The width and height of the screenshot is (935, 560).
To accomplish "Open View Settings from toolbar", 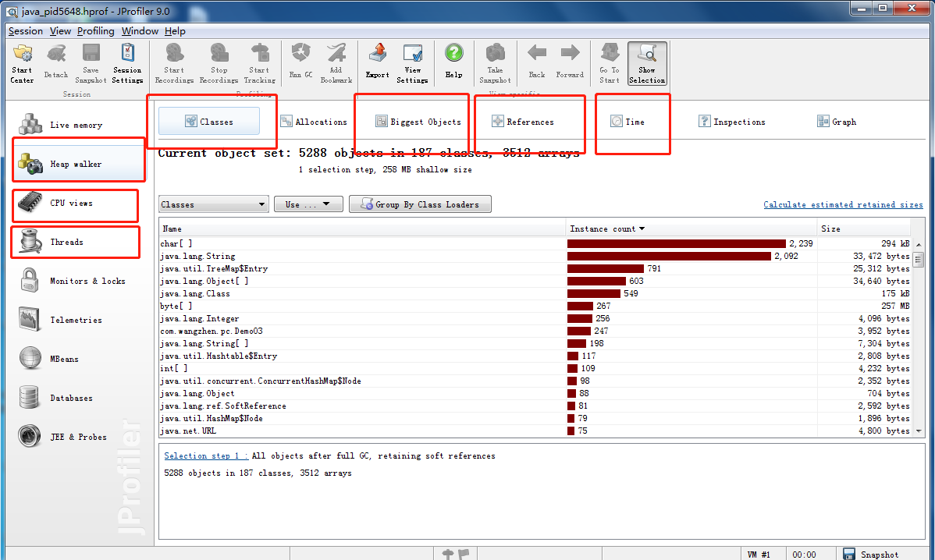I will pyautogui.click(x=413, y=62).
